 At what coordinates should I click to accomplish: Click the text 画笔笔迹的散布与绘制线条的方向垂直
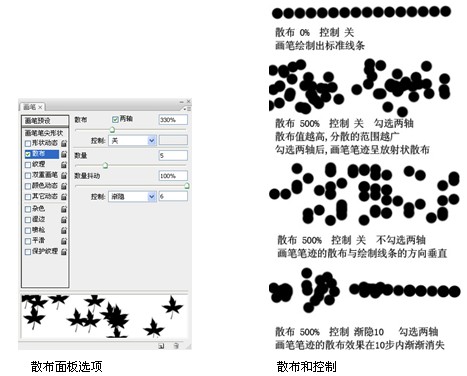362,253
